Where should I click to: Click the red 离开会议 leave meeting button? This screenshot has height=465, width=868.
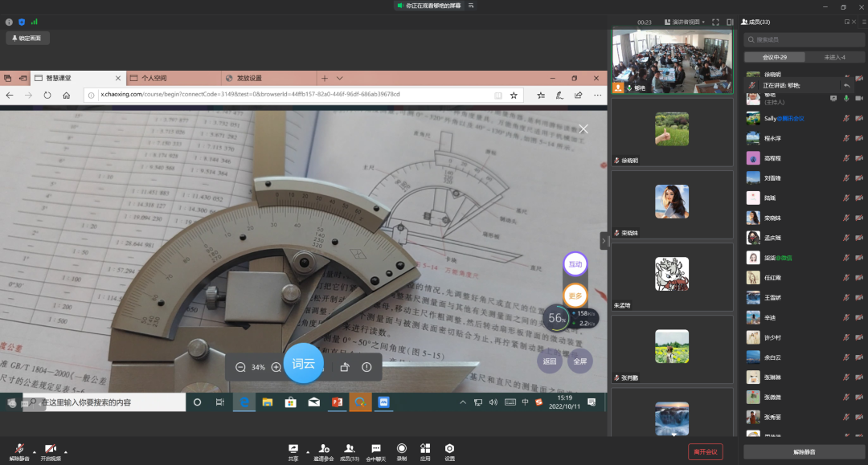tap(706, 451)
